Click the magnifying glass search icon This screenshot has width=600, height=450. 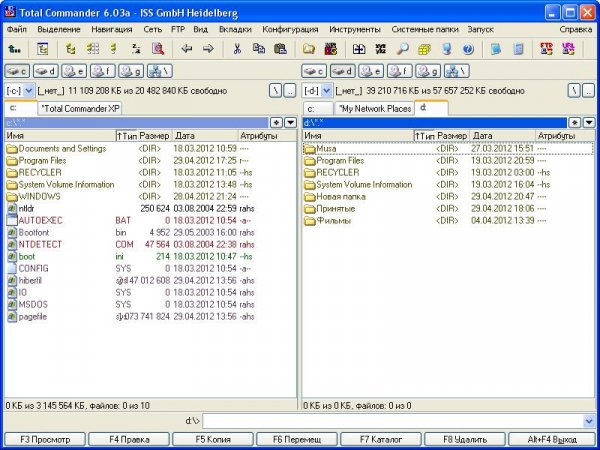402,49
